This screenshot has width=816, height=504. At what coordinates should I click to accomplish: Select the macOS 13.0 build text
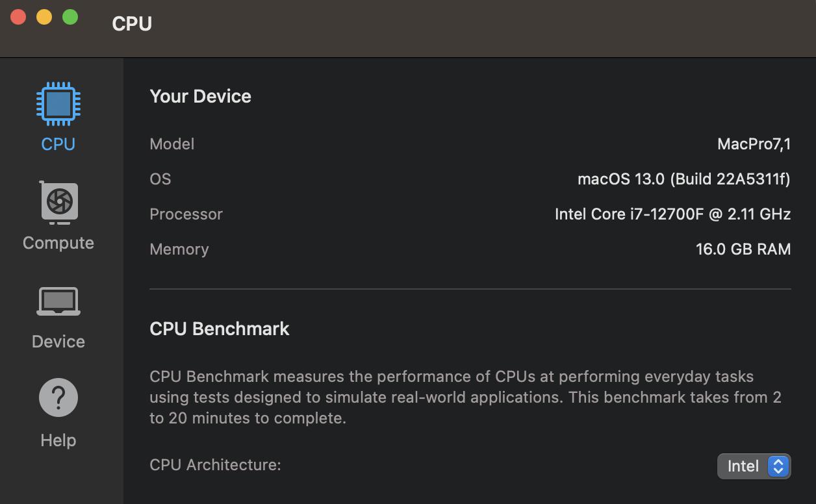pos(683,179)
